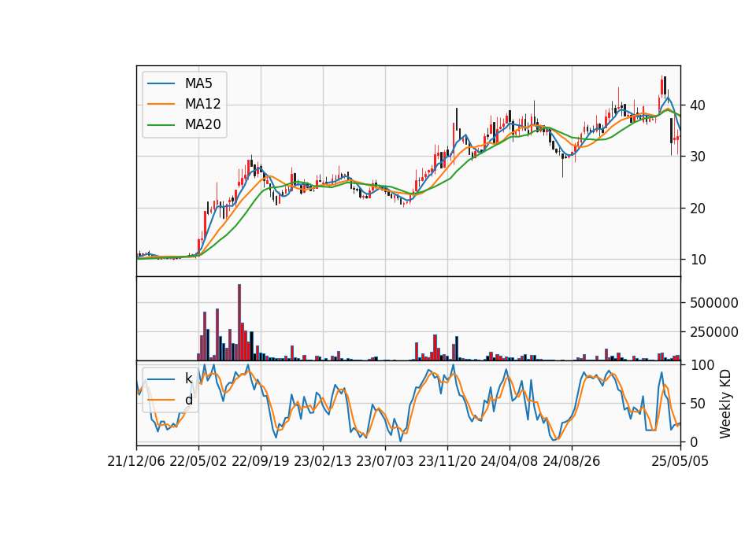Click the KD axis value 0

pos(694,441)
